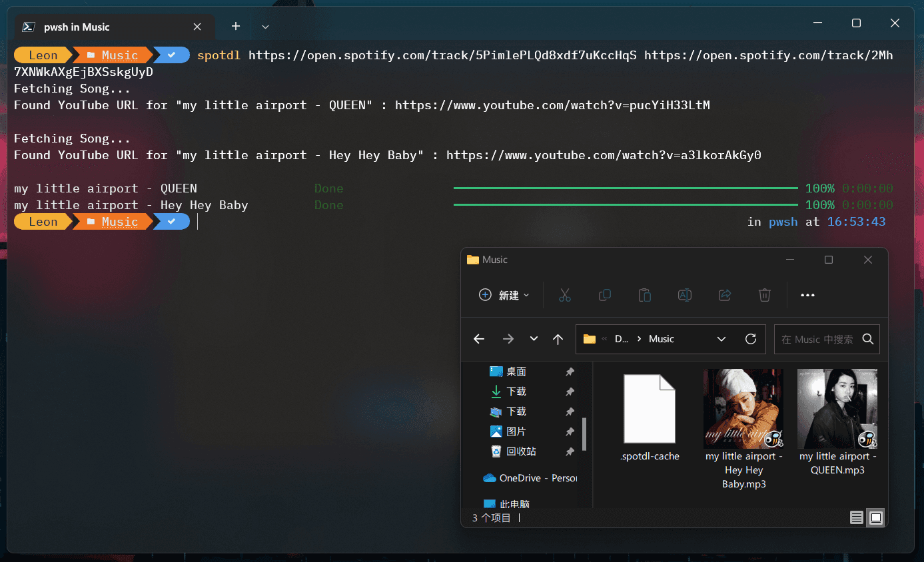
Task: Click QUEEN download progress bar
Action: point(625,188)
